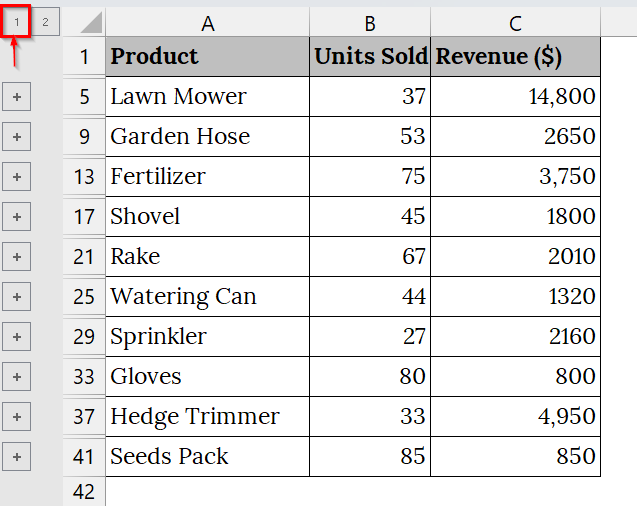Viewport: 637px width, 506px height.
Task: Expand the group beside row 29
Action: [17, 337]
